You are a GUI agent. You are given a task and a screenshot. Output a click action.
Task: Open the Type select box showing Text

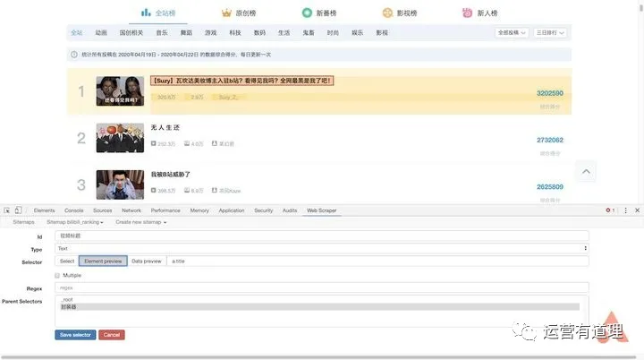pos(322,248)
